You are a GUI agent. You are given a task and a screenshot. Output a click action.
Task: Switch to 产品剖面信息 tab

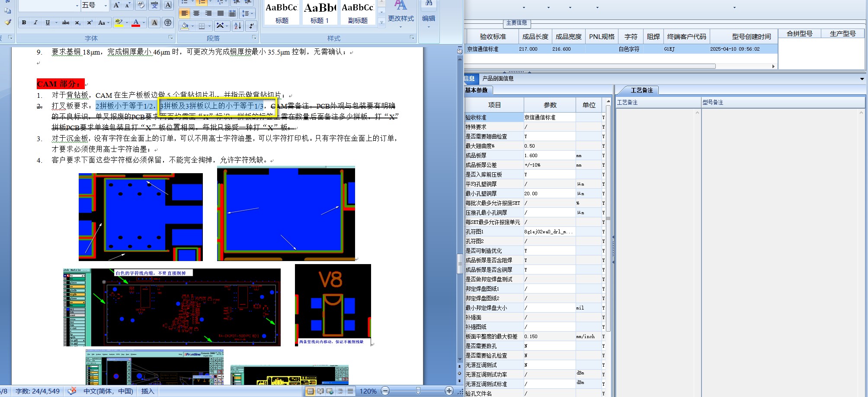498,78
